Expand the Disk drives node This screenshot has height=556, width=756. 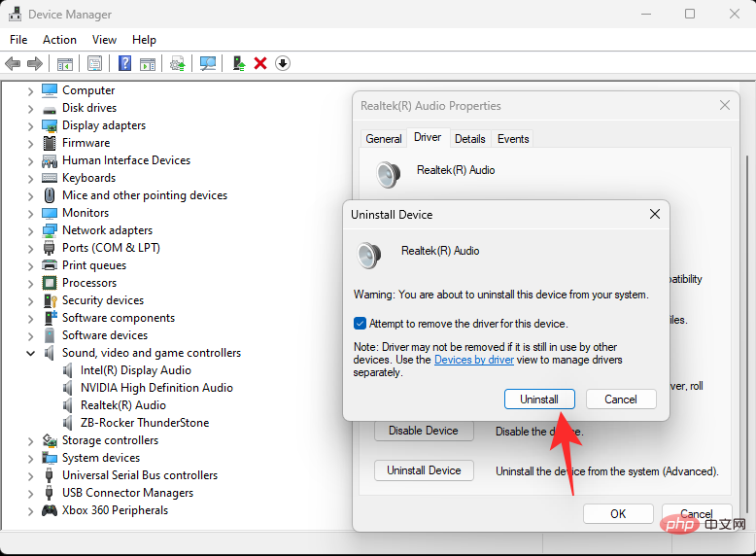tap(30, 109)
